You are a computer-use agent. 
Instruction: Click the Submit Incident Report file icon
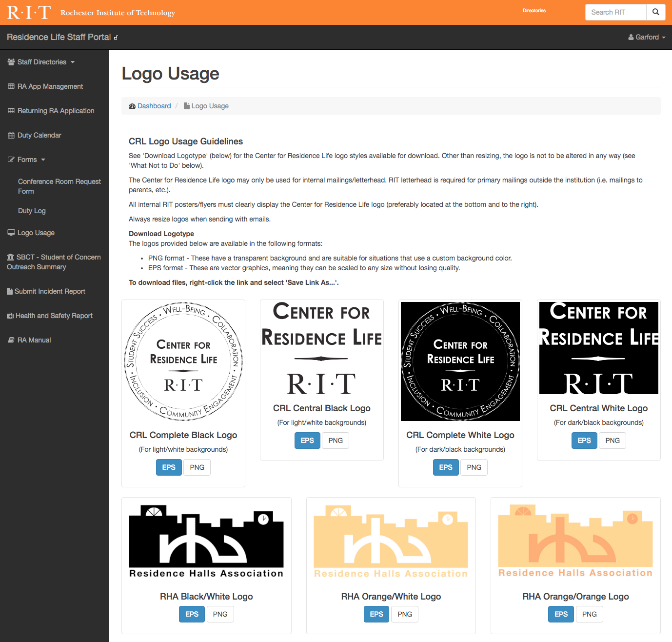(10, 291)
